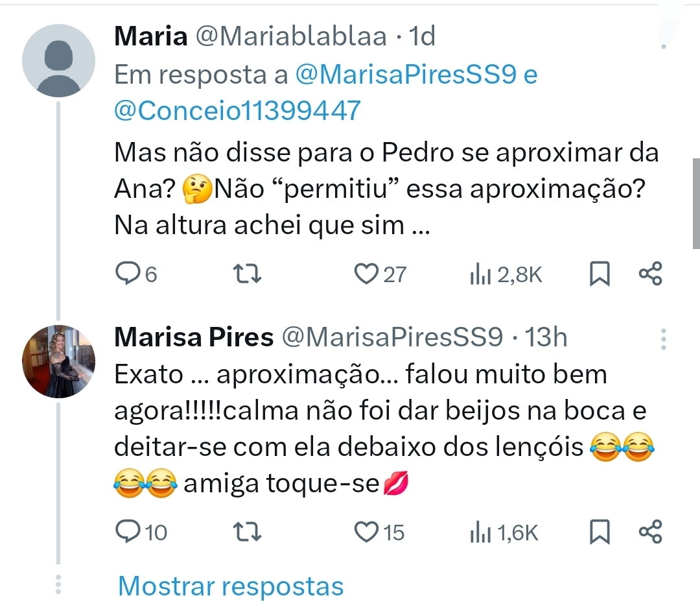Bookmark Maria's tweet
This screenshot has height=611, width=700.
[x=600, y=273]
